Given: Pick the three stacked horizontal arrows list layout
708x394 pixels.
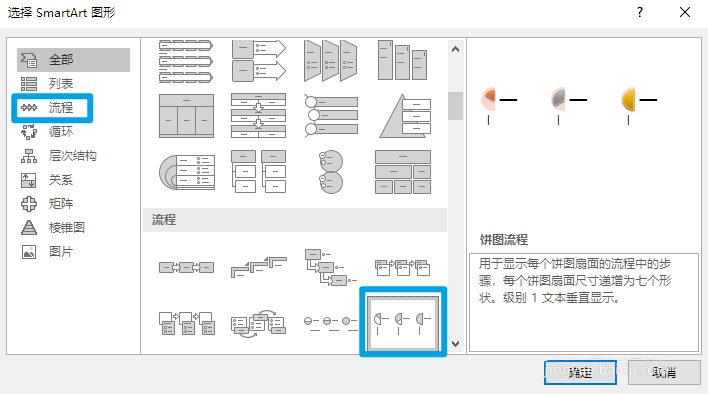Looking at the screenshot, I should coord(186,61).
